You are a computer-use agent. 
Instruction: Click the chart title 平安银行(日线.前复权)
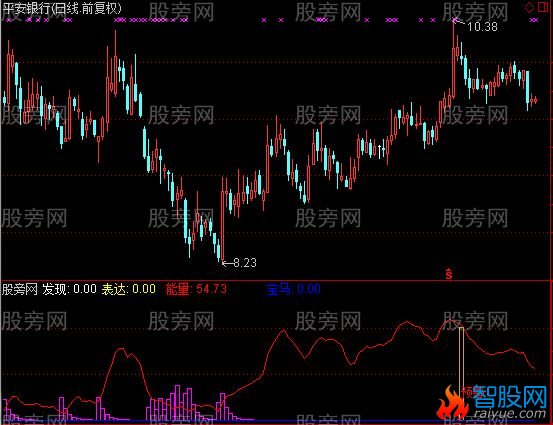(62, 8)
